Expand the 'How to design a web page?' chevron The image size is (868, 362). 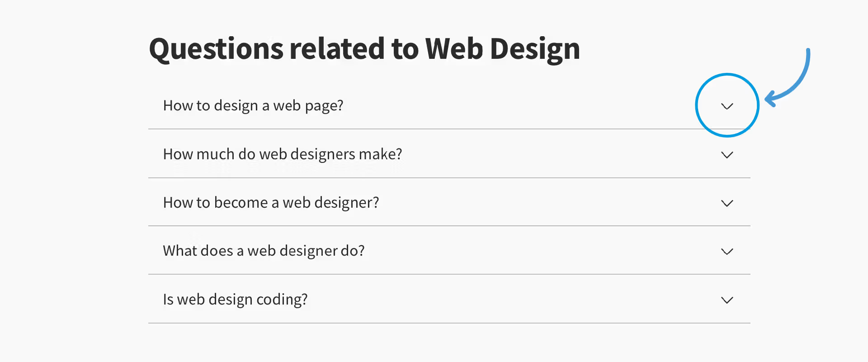727,106
